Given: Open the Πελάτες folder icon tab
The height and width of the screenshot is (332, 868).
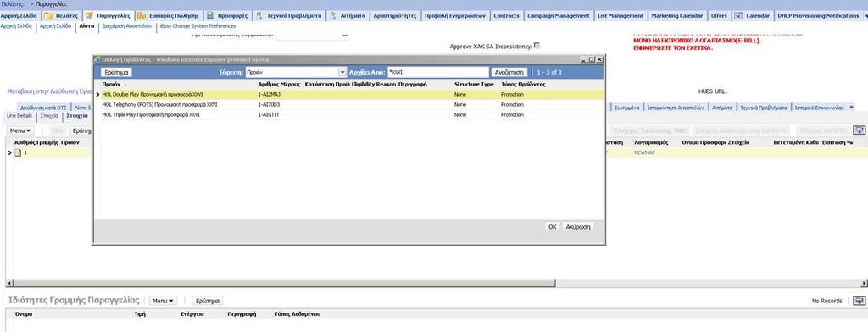Looking at the screenshot, I should 48,15.
